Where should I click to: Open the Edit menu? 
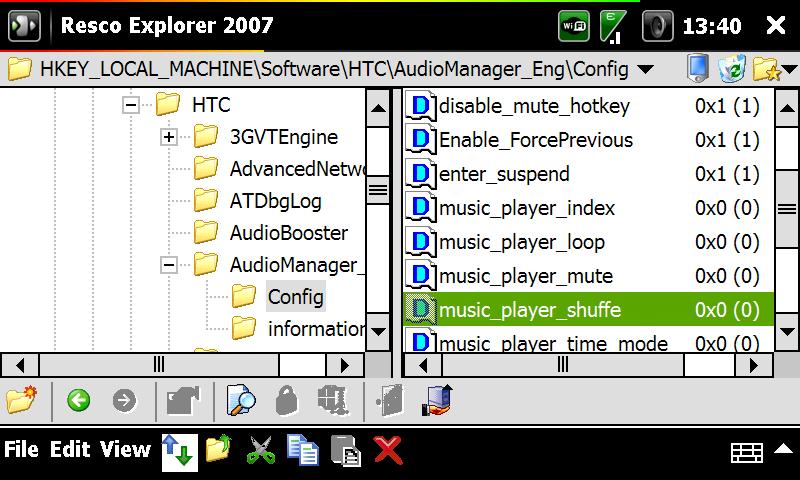click(x=70, y=449)
